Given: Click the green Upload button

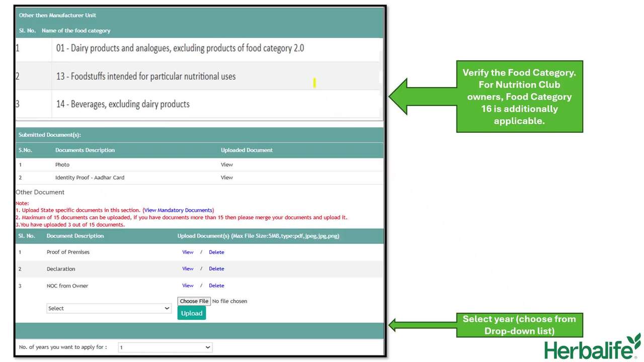Looking at the screenshot, I should [x=192, y=313].
